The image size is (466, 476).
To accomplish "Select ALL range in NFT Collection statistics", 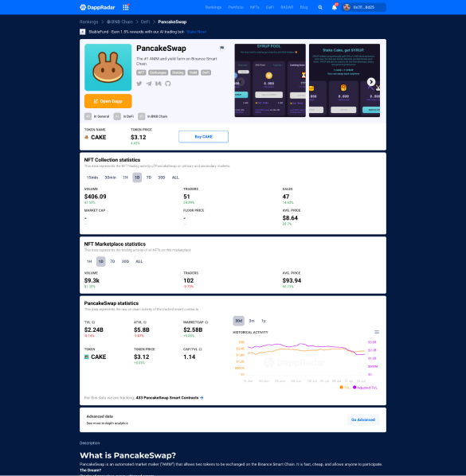I will tap(175, 178).
